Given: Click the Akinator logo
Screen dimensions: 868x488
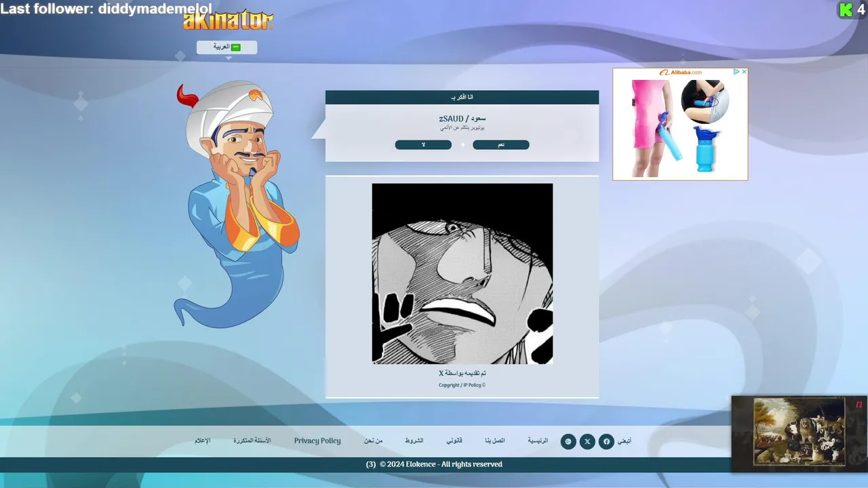Looking at the screenshot, I should [x=228, y=20].
